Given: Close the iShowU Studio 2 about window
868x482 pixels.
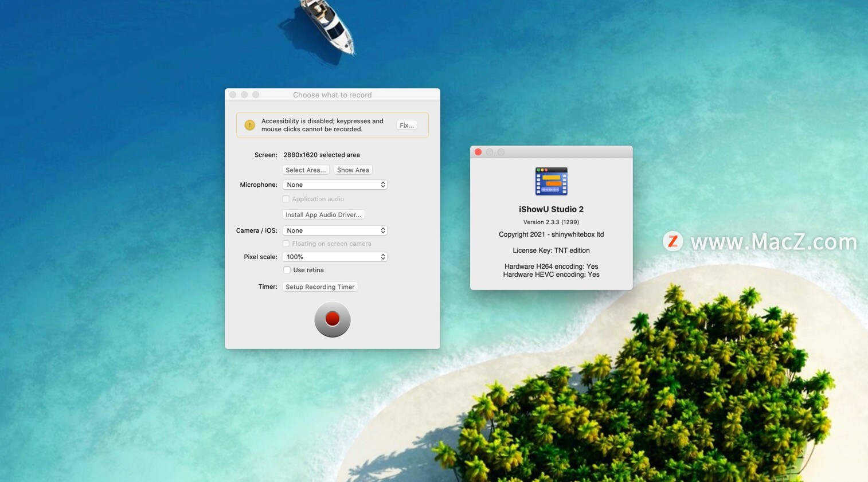Looking at the screenshot, I should point(478,152).
